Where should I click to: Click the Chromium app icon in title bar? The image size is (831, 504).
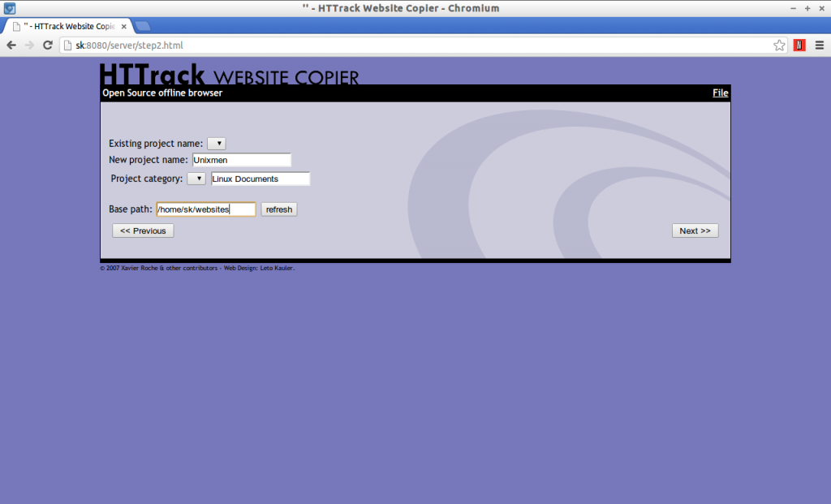coord(10,8)
